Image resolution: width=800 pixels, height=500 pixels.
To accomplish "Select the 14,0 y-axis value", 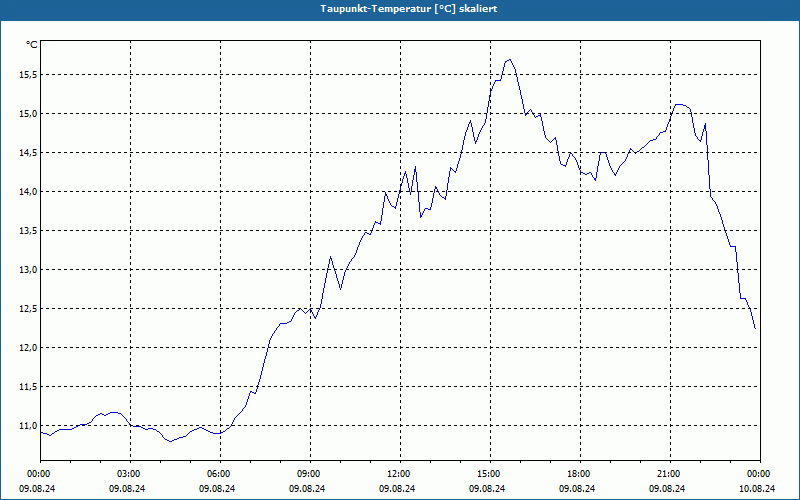I will pos(28,191).
